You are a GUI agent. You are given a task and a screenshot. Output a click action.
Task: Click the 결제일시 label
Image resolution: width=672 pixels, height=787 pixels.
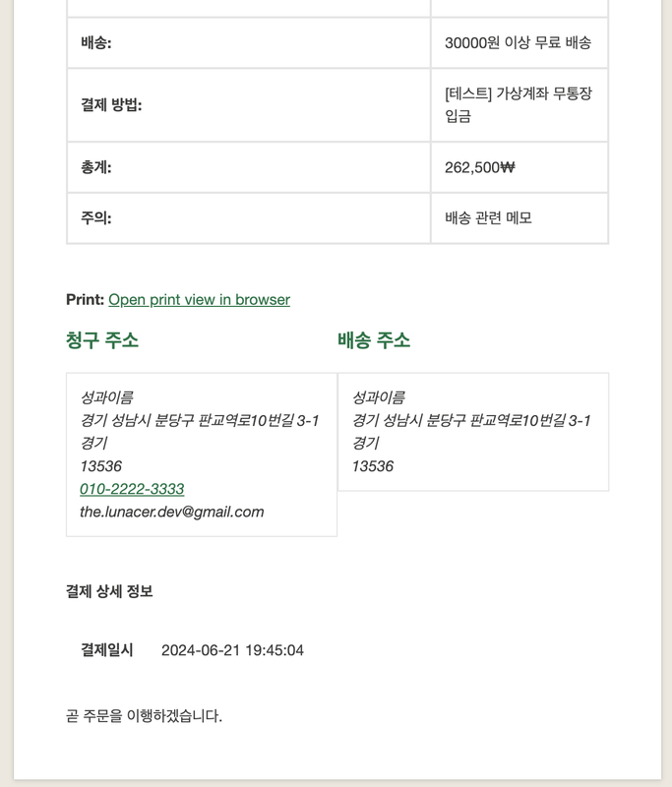[x=107, y=650]
